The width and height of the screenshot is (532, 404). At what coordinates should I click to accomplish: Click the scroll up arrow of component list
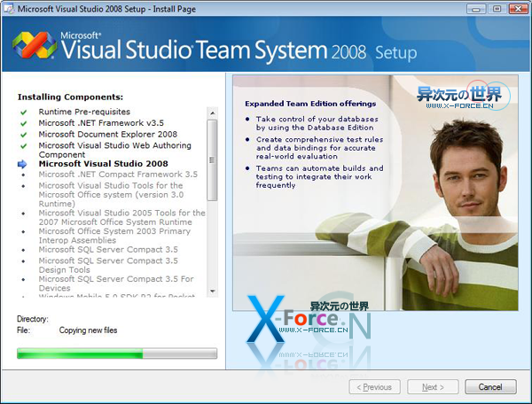click(213, 113)
